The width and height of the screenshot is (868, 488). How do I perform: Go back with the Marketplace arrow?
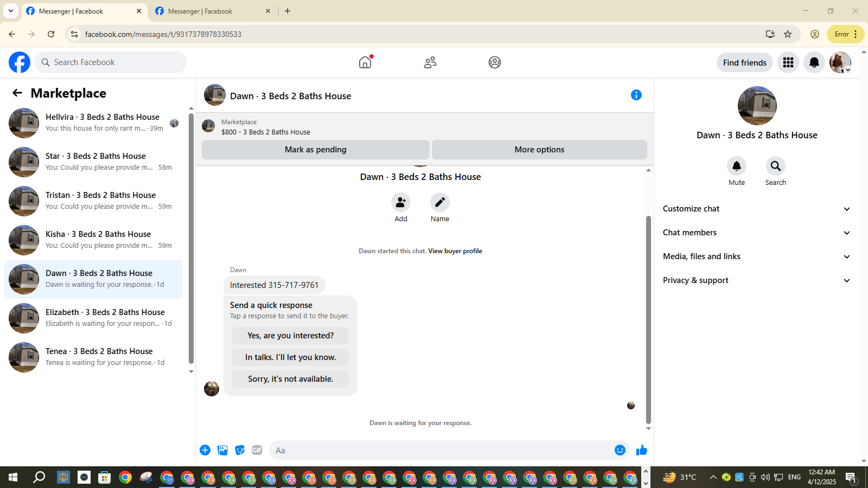pyautogui.click(x=17, y=93)
